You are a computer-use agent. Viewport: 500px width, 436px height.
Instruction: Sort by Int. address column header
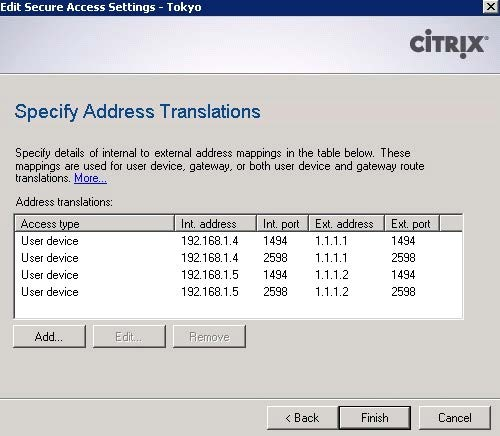pyautogui.click(x=216, y=224)
